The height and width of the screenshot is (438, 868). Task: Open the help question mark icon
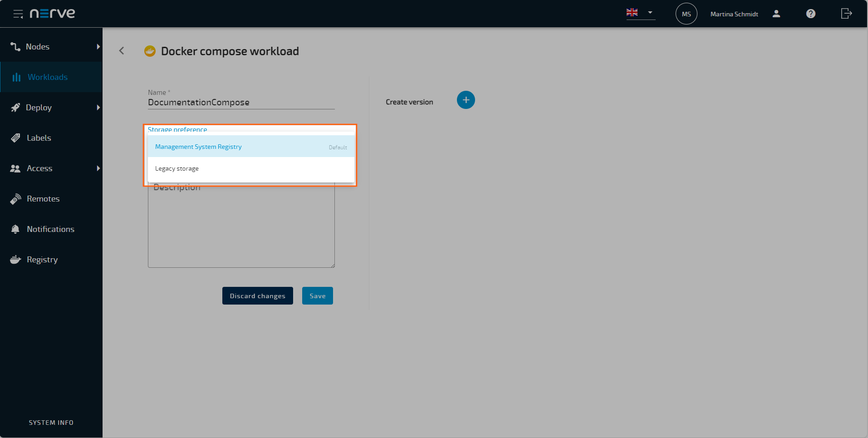click(x=810, y=14)
